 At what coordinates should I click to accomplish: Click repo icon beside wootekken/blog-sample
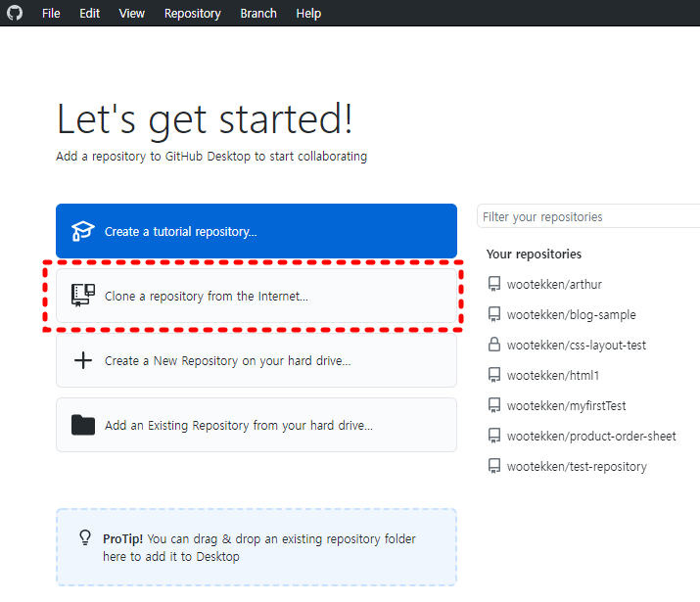tap(494, 314)
